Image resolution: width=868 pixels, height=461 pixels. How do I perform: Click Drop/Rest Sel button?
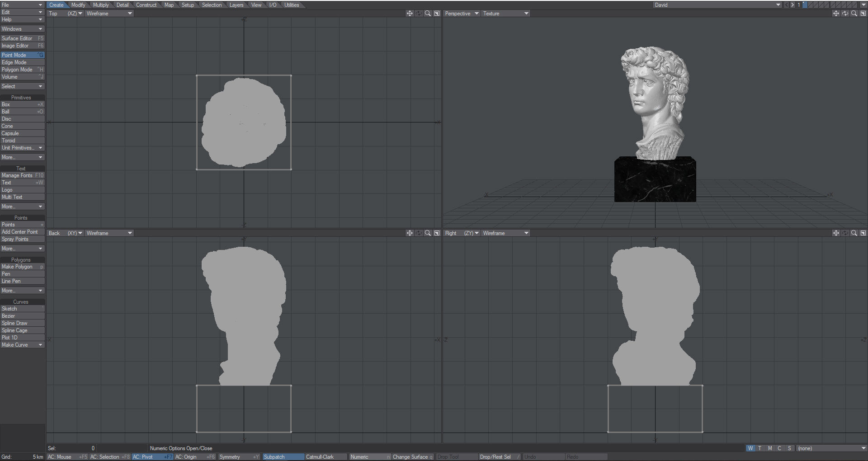coord(499,457)
